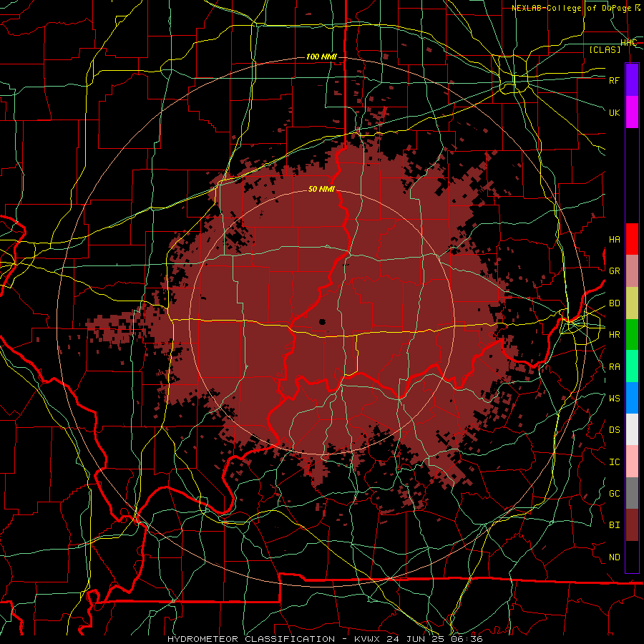
Task: Click the ND black legend color swatch
Action: coord(632,557)
